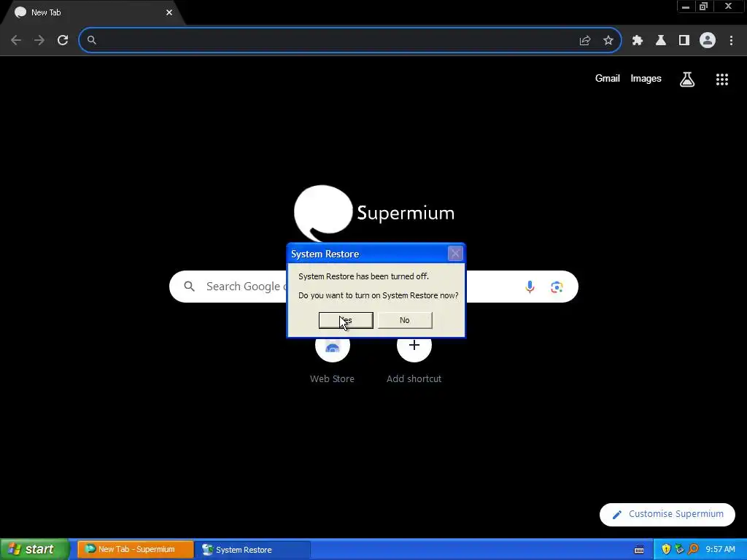The width and height of the screenshot is (747, 560).
Task: Go back using browser back arrow
Action: (16, 41)
